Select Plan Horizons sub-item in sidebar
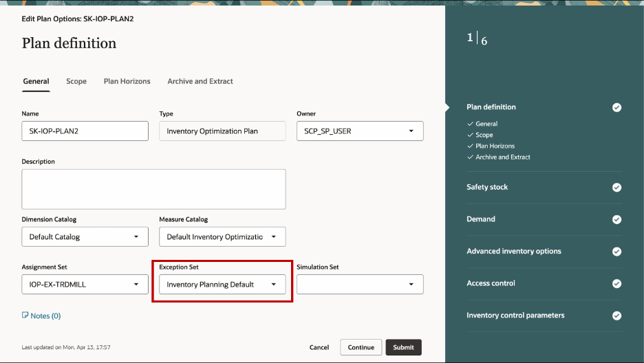The image size is (644, 363). click(x=495, y=146)
